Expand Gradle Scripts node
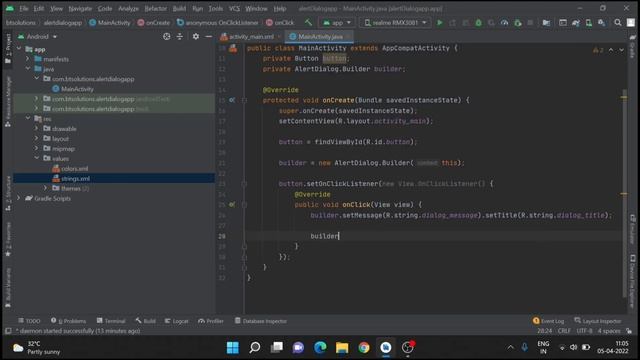 (19, 198)
